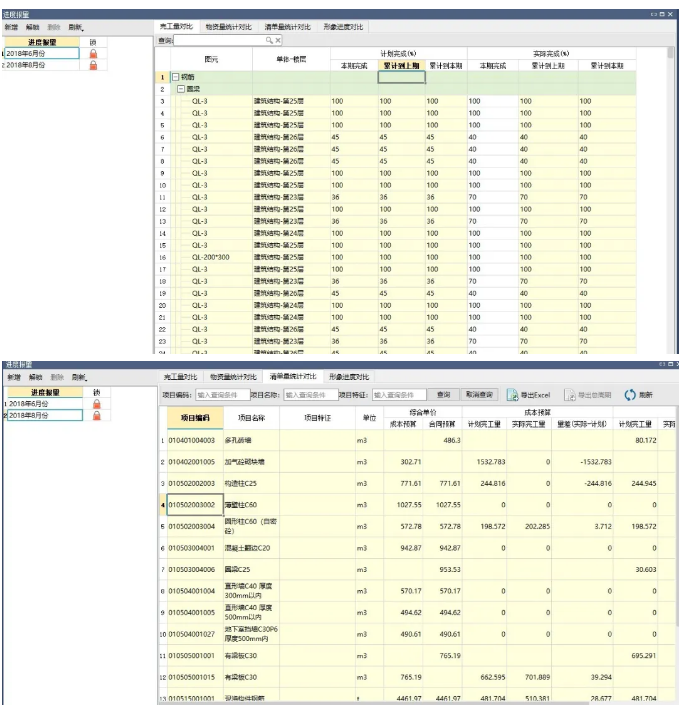Click the lock icon for 2018年6月份 in the bottom window
This screenshot has height=711, width=684.
point(97,404)
